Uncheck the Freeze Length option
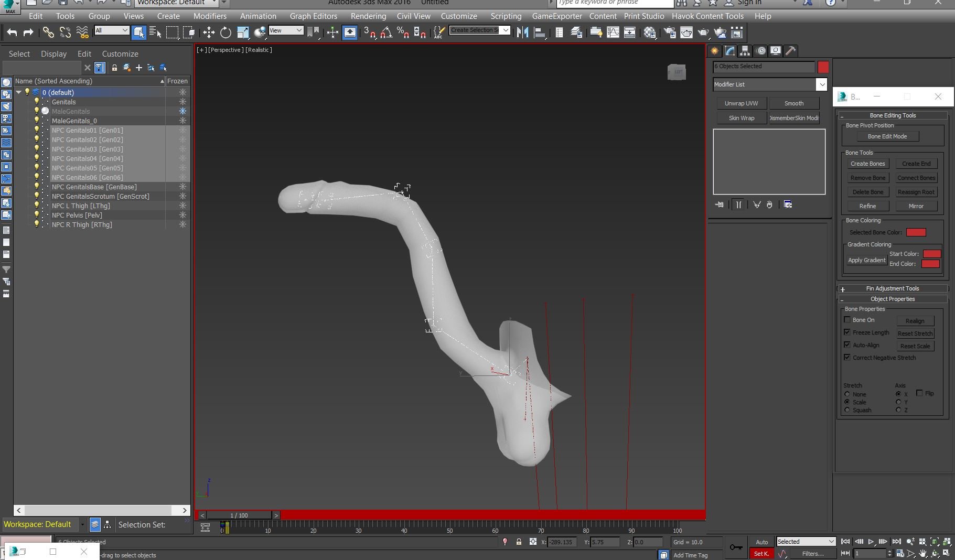Screen dimensions: 955x560 847,332
